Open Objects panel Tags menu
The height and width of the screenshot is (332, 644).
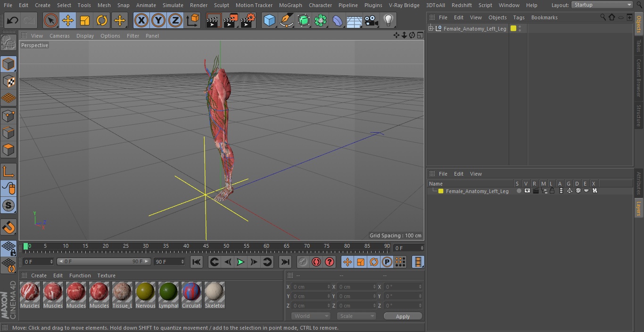pos(519,17)
